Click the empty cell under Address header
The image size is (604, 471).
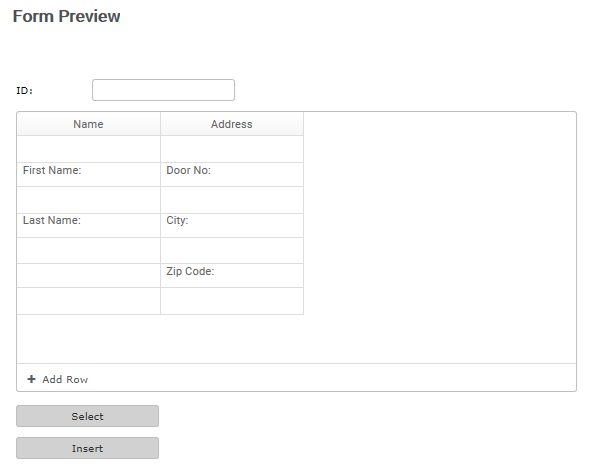(232, 149)
